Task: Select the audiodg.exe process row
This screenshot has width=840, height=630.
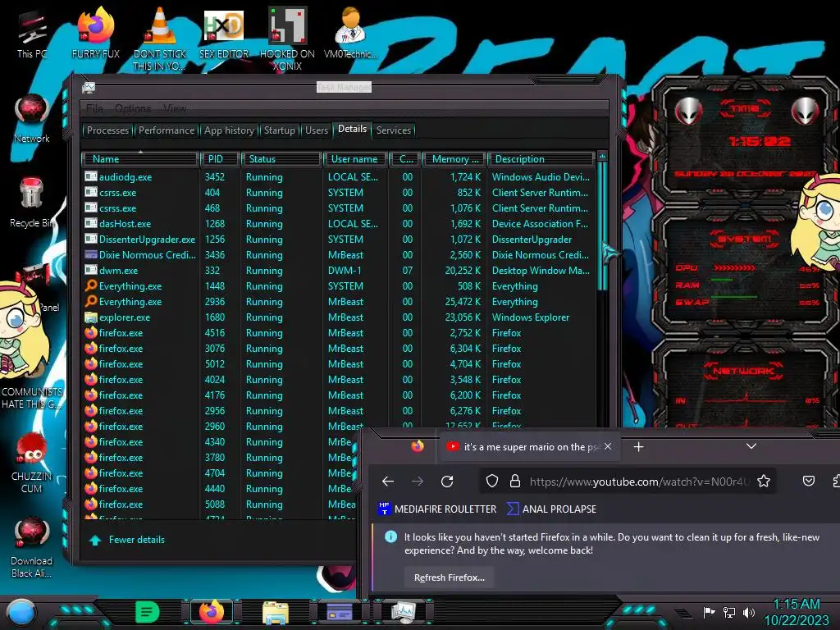Action: (x=339, y=177)
